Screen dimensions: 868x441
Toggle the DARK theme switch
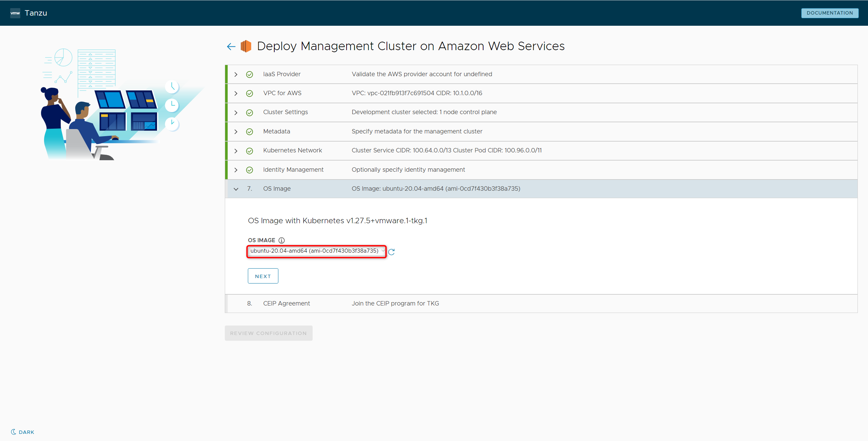26,432
